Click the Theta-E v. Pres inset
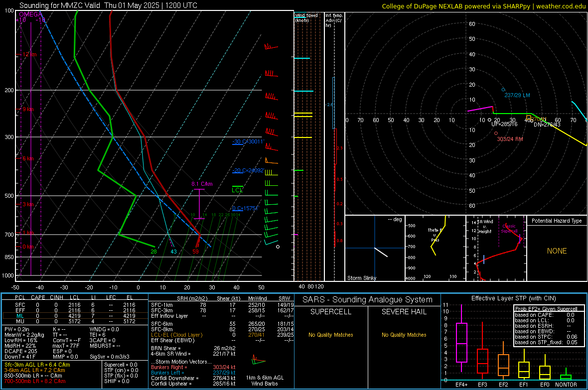This screenshot has width=588, height=390. tap(435, 248)
